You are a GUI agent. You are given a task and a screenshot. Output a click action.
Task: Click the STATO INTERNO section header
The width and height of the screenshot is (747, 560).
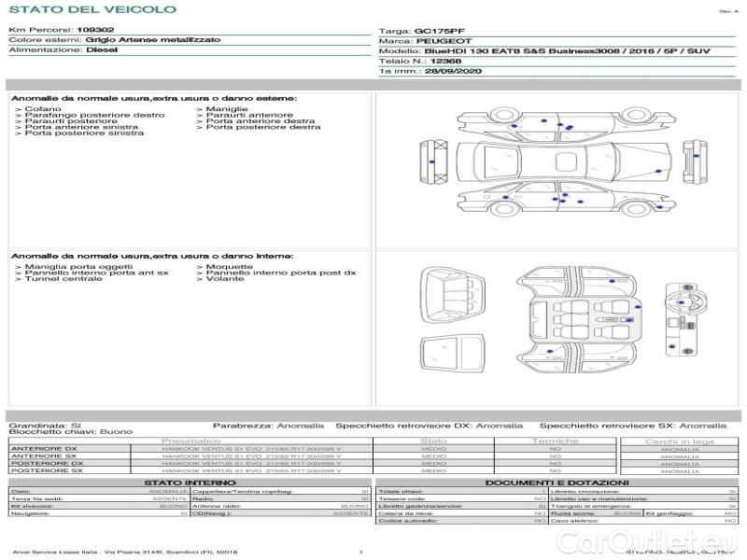pos(190,483)
